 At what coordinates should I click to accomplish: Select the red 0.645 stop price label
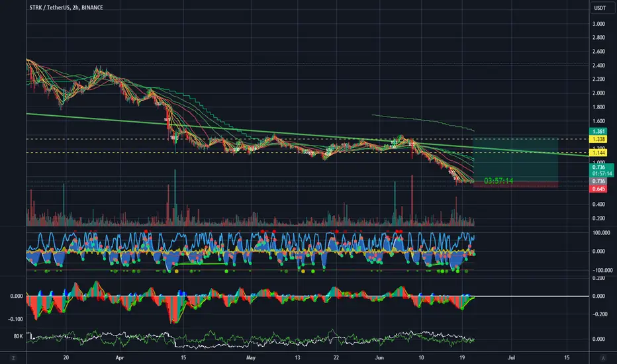(x=598, y=189)
